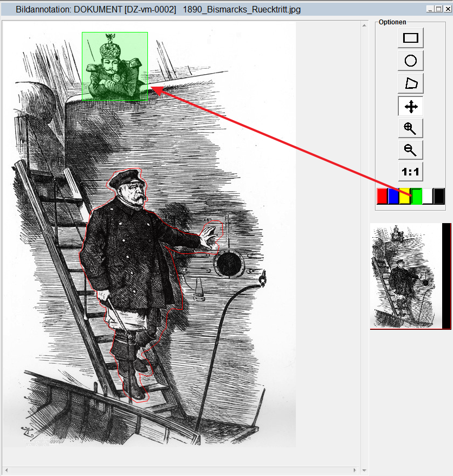
Task: Select the circle annotation tool
Action: [x=410, y=61]
